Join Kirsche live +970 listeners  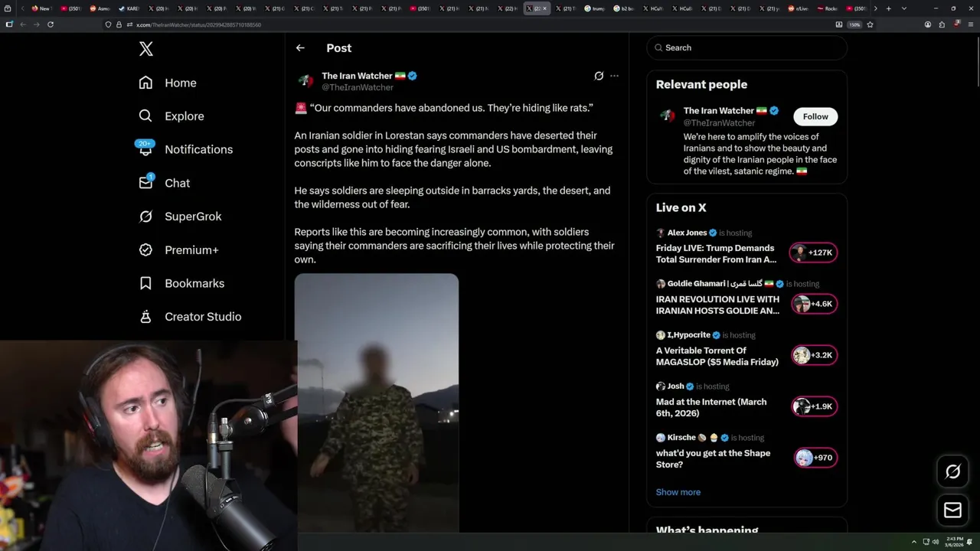coord(814,458)
